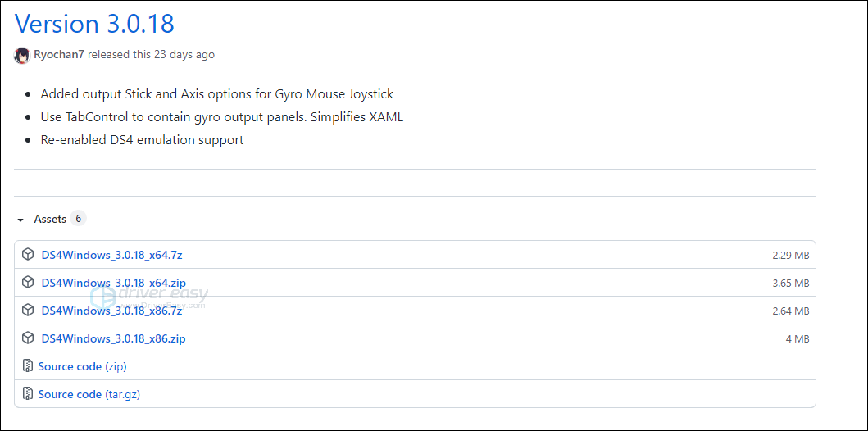The image size is (868, 431).
Task: Click the assets count badge showing 6
Action: point(78,219)
